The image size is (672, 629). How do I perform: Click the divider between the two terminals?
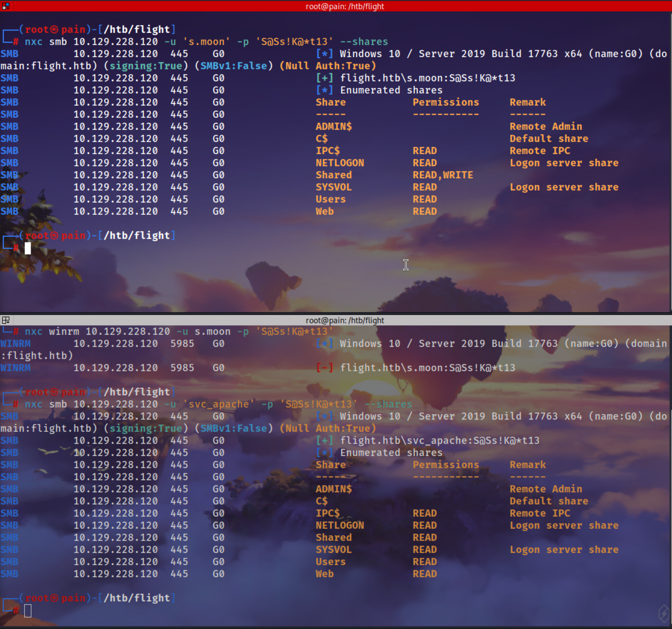point(336,313)
